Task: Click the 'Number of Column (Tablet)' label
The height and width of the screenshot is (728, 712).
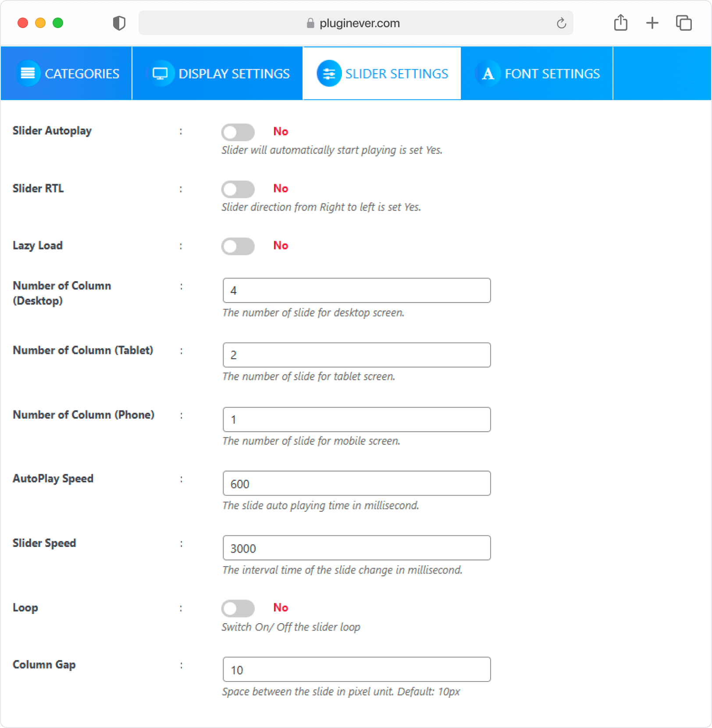Action: [83, 350]
